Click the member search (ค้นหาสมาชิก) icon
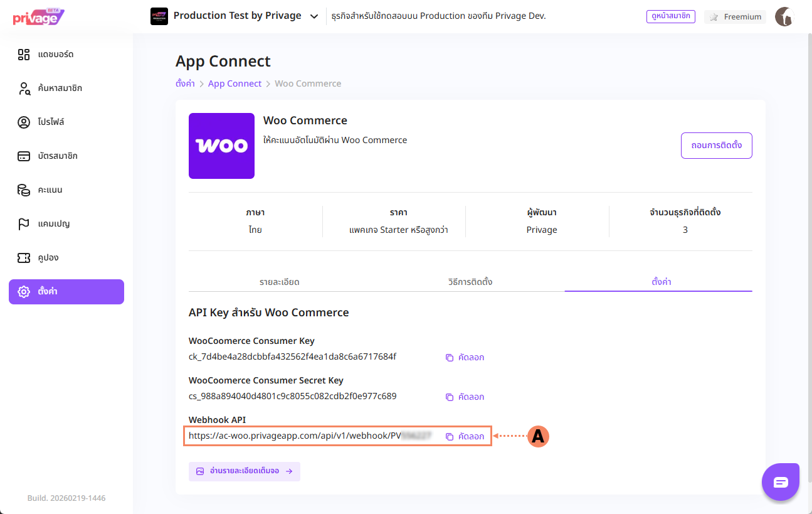This screenshot has height=514, width=812. [24, 88]
